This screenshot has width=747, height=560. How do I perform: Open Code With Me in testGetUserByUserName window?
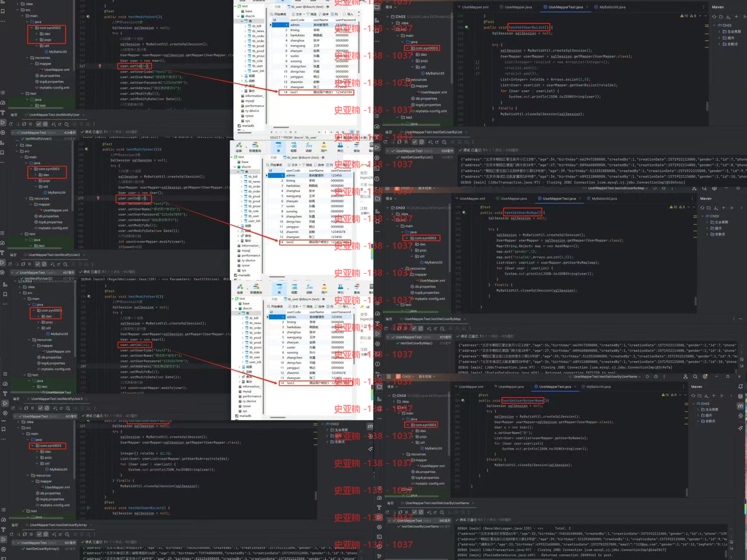pos(685,376)
